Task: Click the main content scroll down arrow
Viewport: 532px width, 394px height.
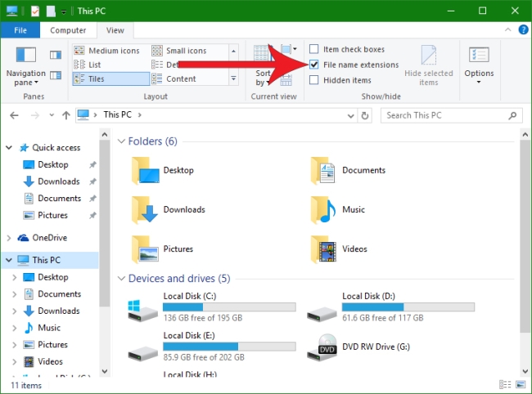Action: click(525, 371)
